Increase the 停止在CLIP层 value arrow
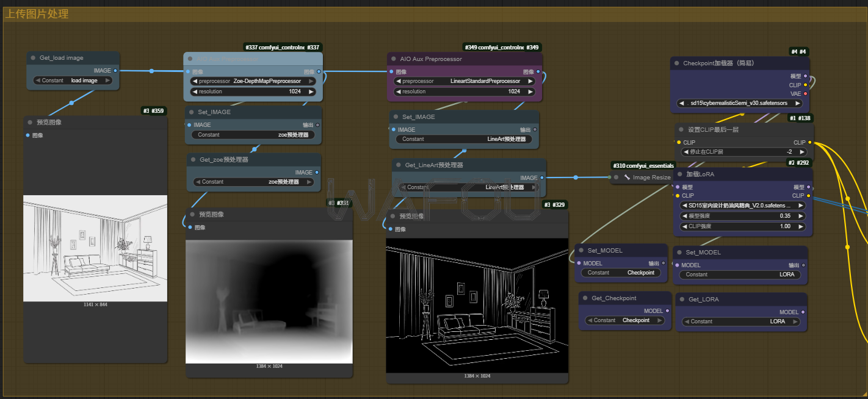The width and height of the screenshot is (868, 399). (801, 152)
